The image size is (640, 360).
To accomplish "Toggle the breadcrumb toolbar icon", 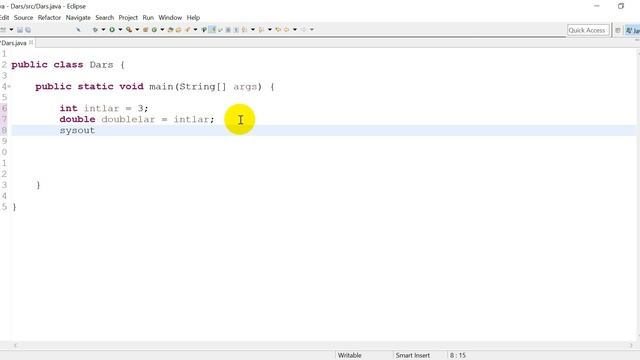I will coord(204,29).
